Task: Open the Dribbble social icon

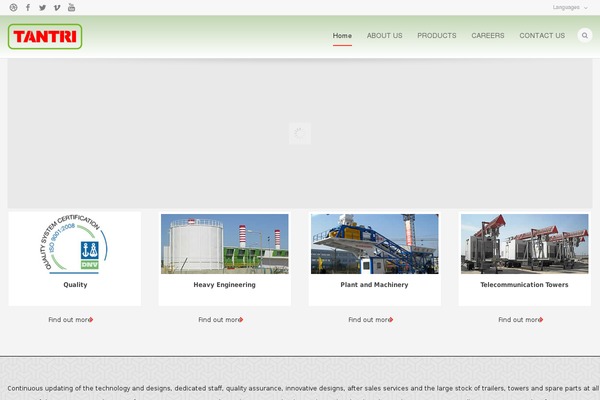Action: click(13, 8)
